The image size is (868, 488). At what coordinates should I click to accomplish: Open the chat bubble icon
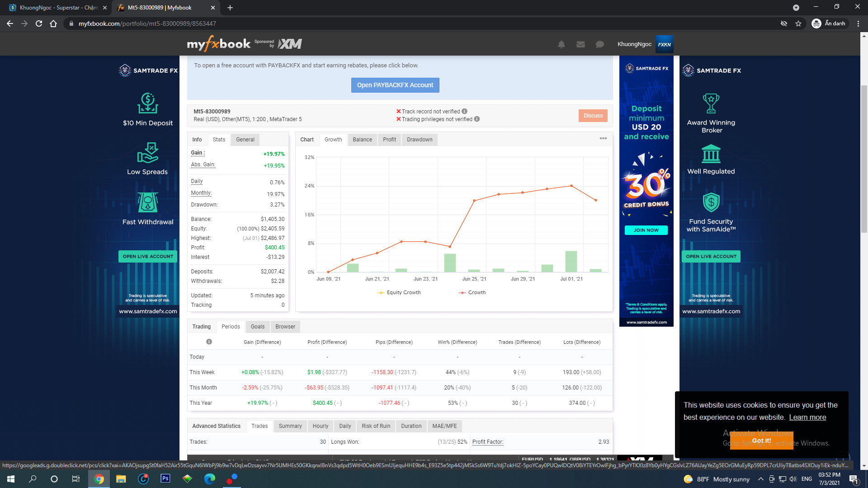tap(600, 44)
